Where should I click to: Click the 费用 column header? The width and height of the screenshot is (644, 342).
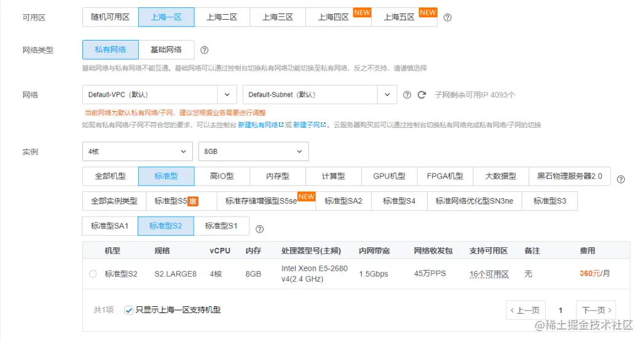[x=587, y=250]
